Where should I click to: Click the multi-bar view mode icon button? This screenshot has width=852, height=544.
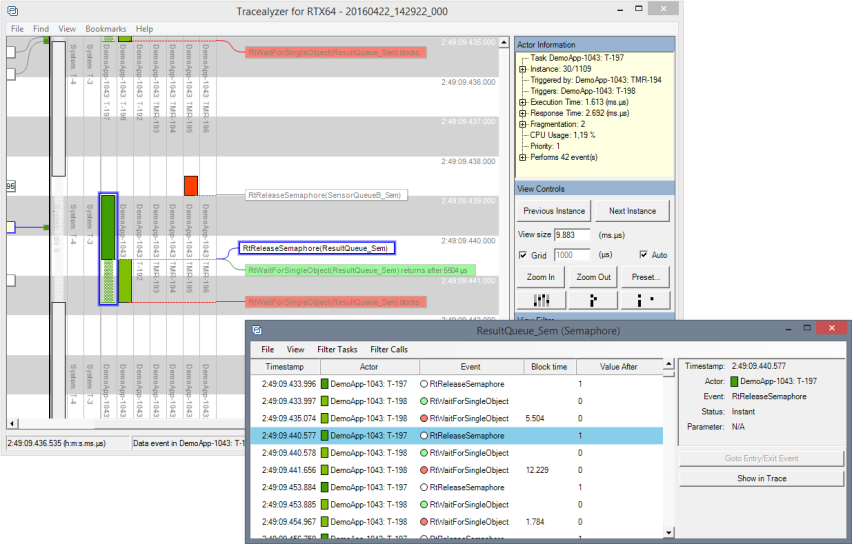[x=541, y=300]
